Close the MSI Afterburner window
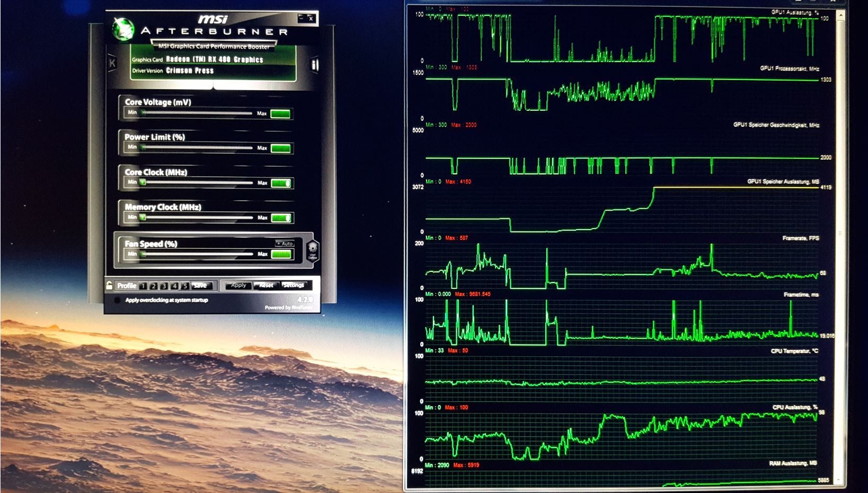This screenshot has height=493, width=868. [x=311, y=19]
